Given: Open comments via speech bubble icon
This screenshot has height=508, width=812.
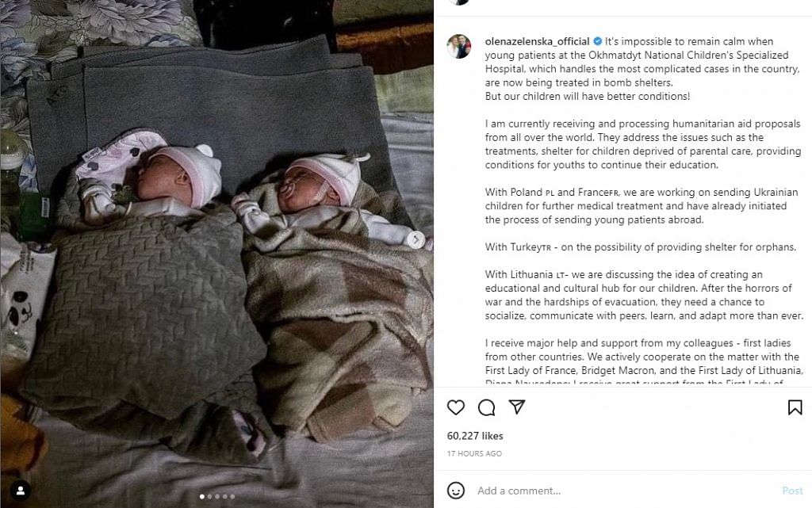Looking at the screenshot, I should 486,407.
